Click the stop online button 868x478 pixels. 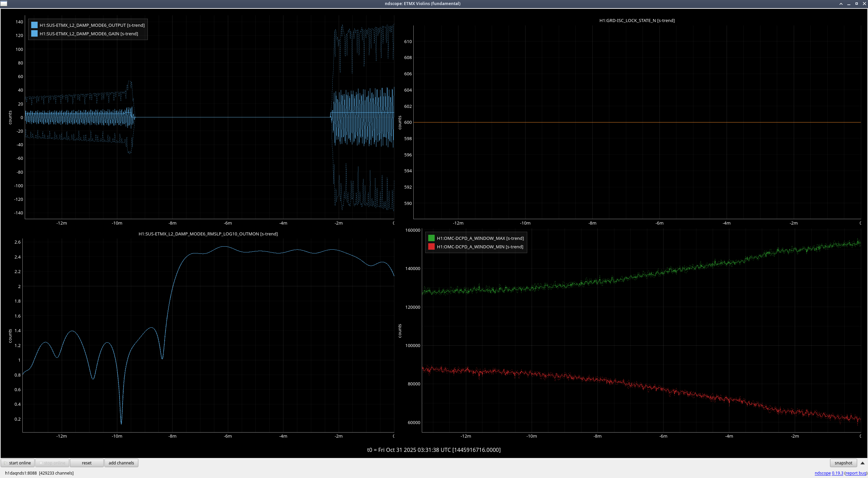52,463
